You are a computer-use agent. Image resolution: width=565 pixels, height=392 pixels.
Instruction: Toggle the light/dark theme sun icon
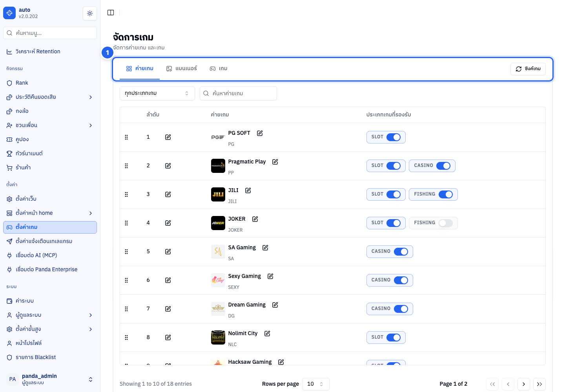(90, 13)
